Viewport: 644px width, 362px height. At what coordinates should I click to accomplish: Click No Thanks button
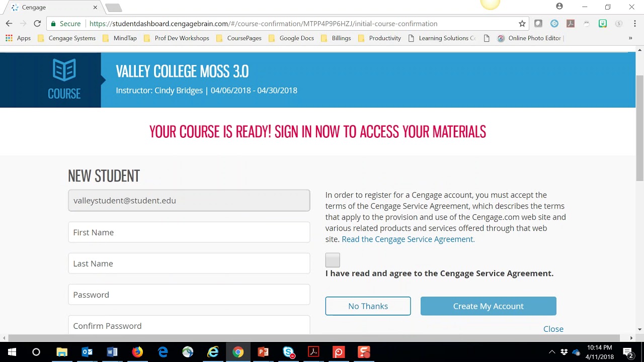[368, 306]
